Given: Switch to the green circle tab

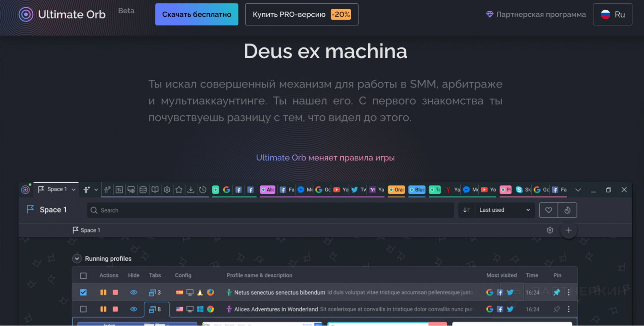Looking at the screenshot, I should point(216,190).
